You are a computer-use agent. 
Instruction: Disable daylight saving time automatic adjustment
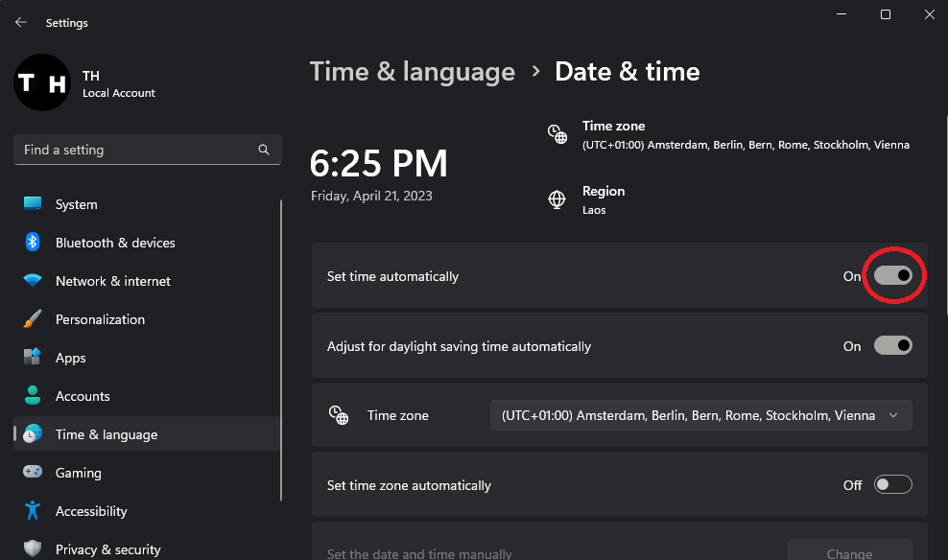tap(892, 346)
